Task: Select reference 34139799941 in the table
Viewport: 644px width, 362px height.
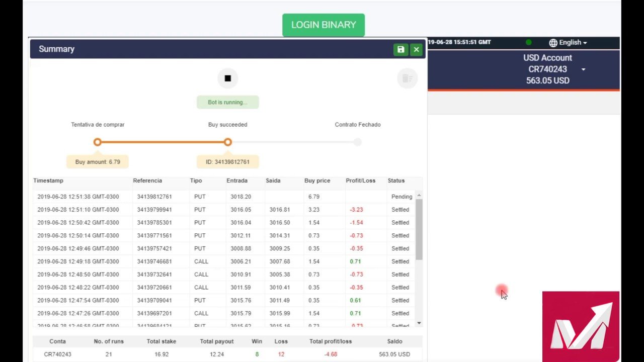Action: click(154, 210)
